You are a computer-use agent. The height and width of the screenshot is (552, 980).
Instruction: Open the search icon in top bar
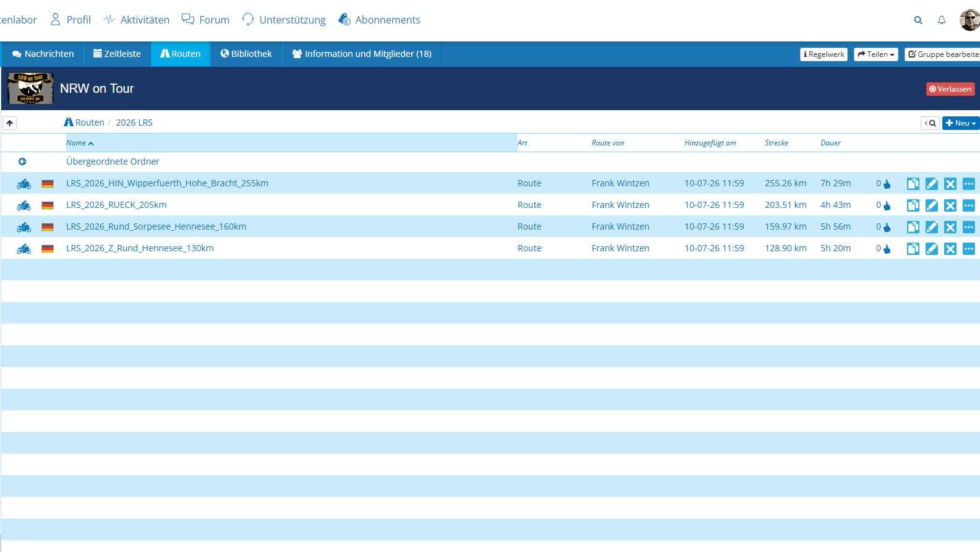click(x=918, y=20)
